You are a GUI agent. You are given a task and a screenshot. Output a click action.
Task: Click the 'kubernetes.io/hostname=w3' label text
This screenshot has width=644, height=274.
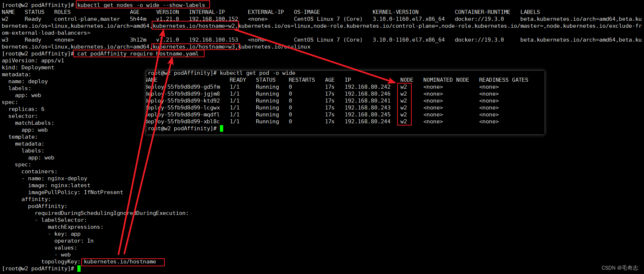click(x=194, y=47)
